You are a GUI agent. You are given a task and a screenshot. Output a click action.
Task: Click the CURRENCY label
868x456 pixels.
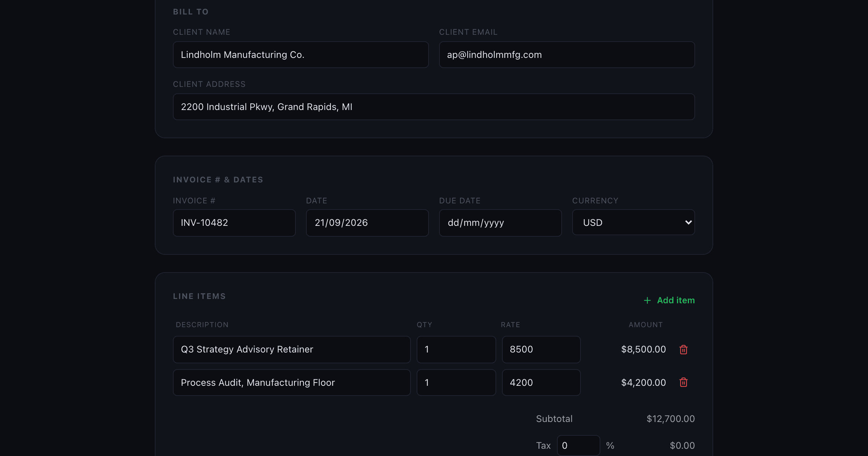tap(595, 200)
